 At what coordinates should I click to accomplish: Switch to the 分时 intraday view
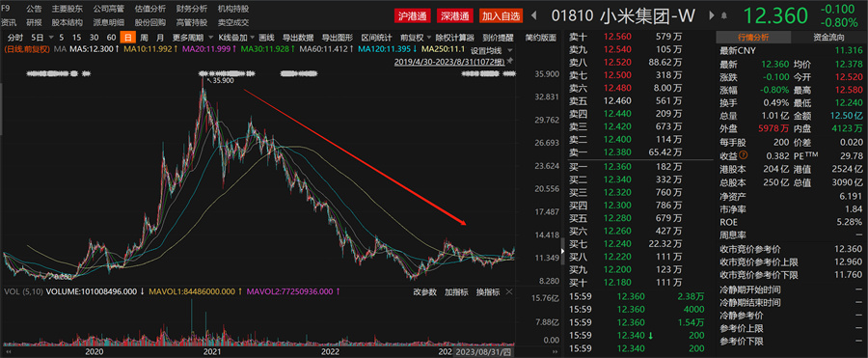[15, 38]
